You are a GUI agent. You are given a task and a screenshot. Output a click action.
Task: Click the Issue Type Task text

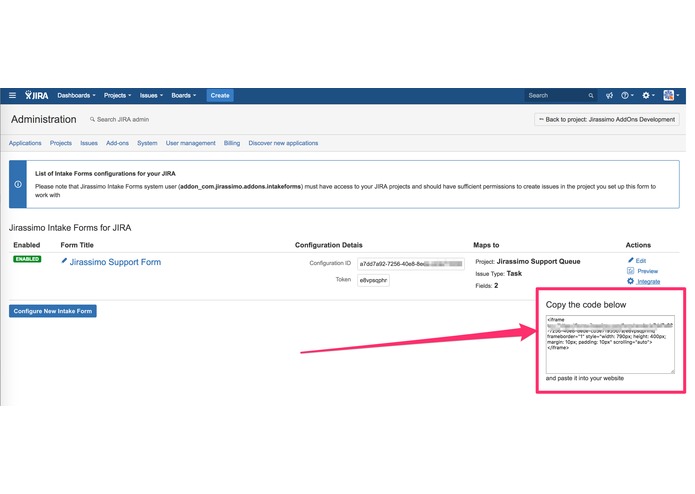tap(499, 274)
